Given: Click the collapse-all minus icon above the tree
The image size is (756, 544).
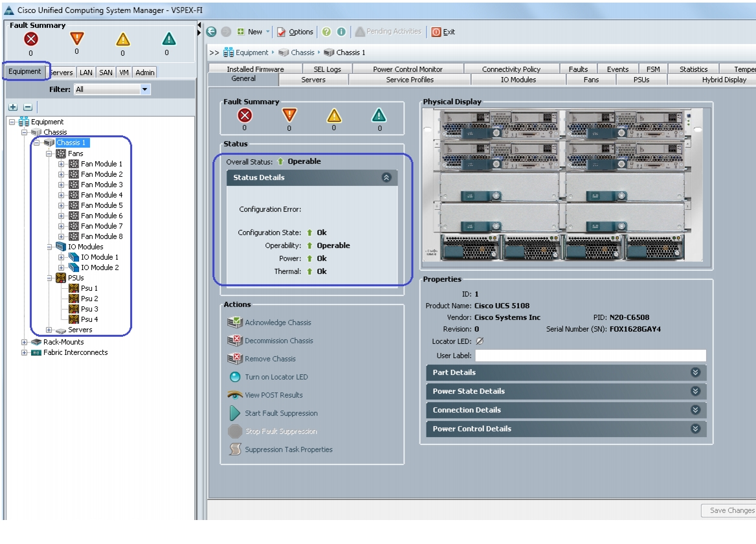Looking at the screenshot, I should (28, 107).
